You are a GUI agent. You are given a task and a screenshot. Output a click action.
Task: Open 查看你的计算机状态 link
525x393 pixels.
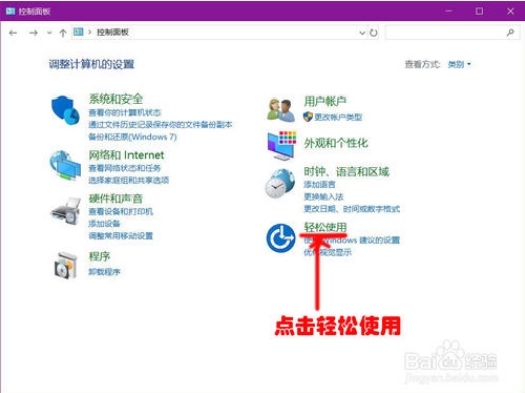pyautogui.click(x=125, y=112)
